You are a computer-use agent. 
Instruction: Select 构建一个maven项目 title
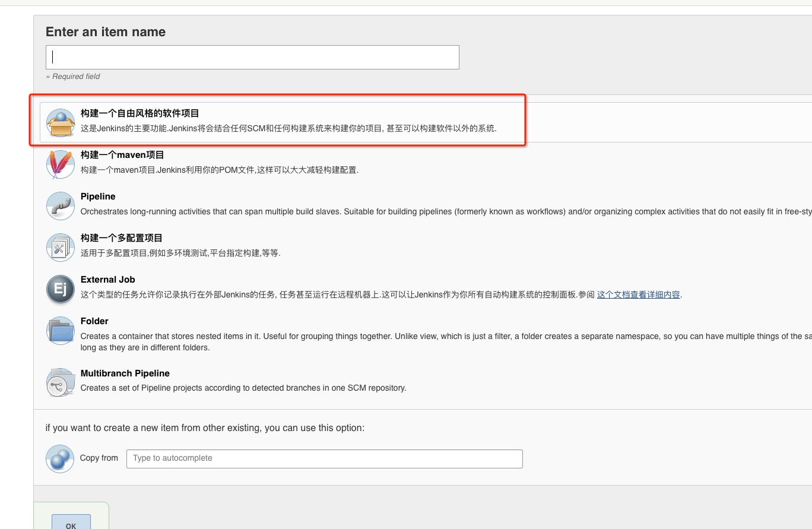[122, 155]
